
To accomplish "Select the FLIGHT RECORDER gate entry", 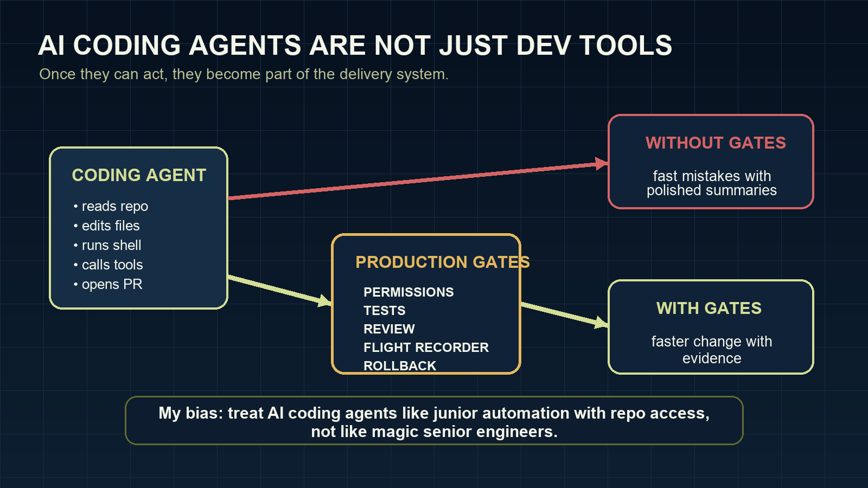I will (426, 348).
